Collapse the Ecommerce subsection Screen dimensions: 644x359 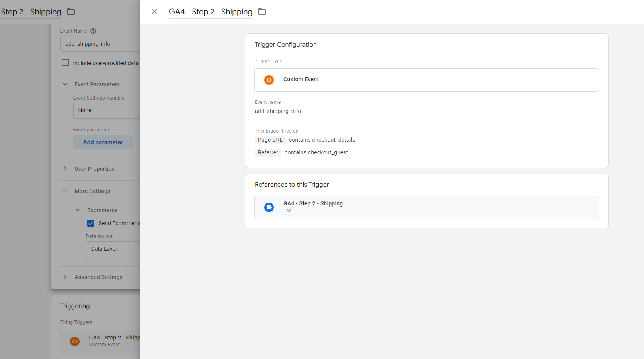(x=78, y=210)
